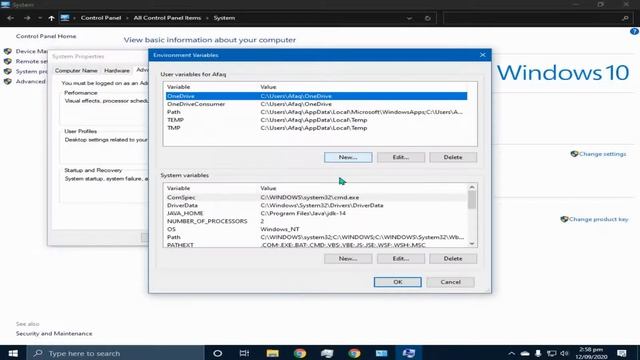The image size is (640, 360).
Task: Click system variables scrollbar up arrow
Action: pyautogui.click(x=472, y=187)
